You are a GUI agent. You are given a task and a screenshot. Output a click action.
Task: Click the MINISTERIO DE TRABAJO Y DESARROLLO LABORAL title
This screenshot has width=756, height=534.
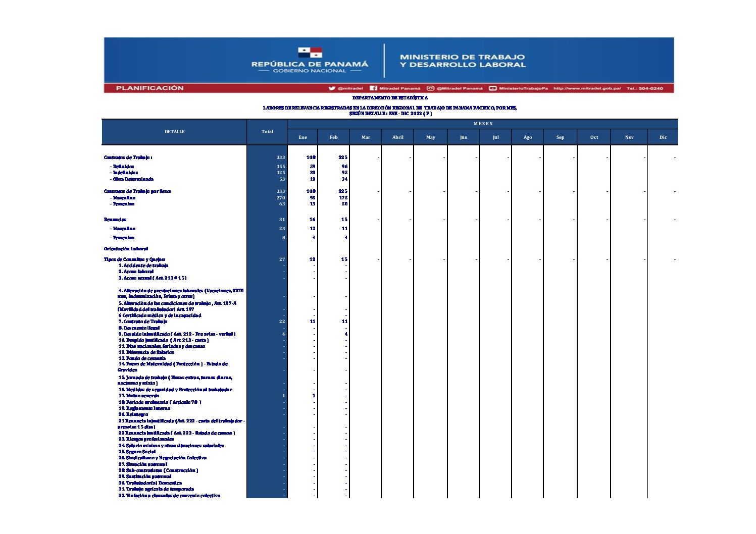click(463, 61)
